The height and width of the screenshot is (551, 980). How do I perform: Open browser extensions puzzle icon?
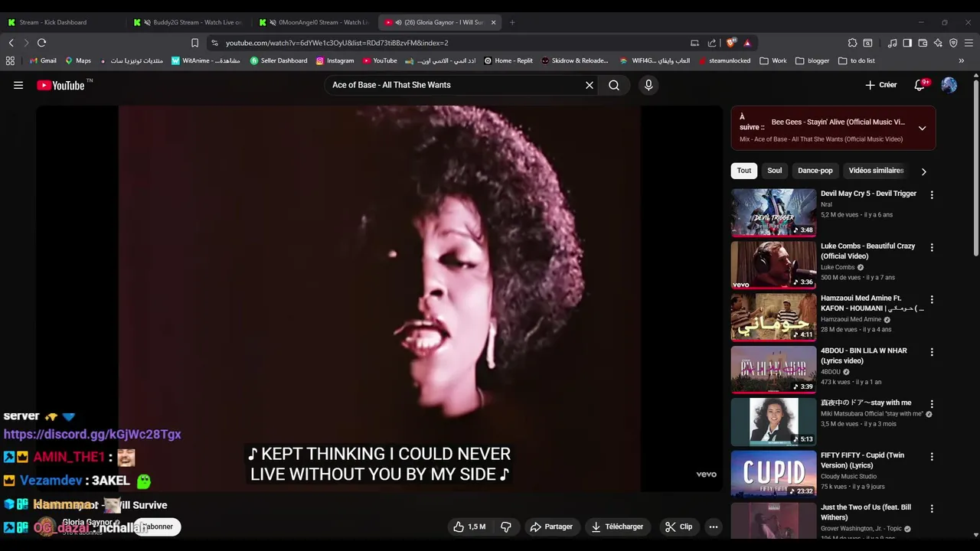852,43
